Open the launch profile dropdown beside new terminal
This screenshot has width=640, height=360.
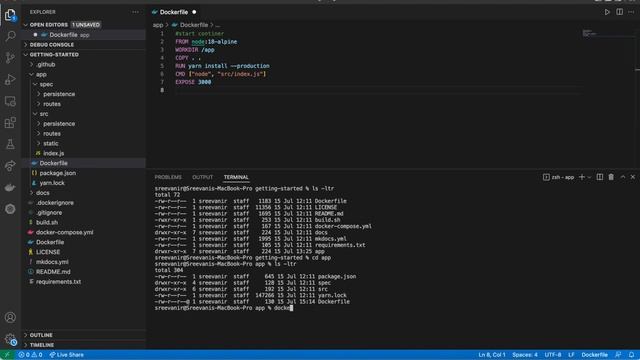(x=589, y=177)
